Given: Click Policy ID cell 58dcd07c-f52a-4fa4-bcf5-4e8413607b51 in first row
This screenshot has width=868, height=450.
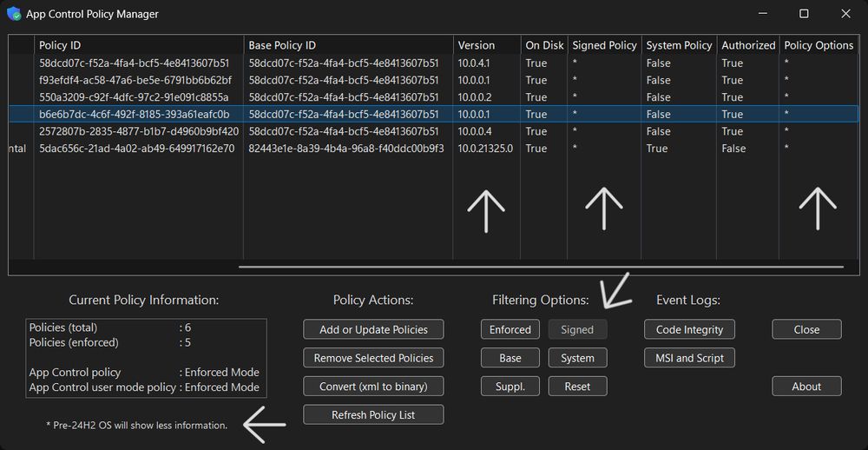Looking at the screenshot, I should [134, 63].
